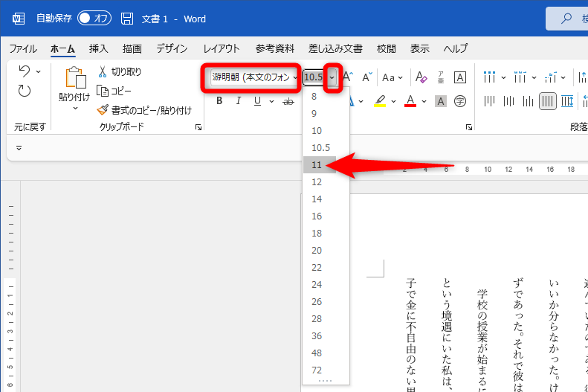Open the highlight color dropdown arrow
Screen dimensions: 588x392
pyautogui.click(x=393, y=101)
